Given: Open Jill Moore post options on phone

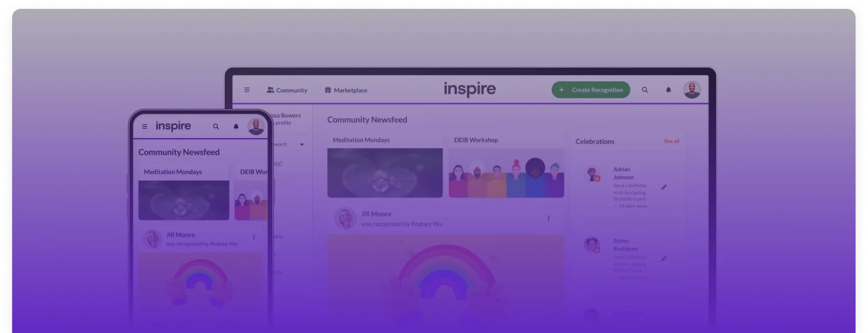Looking at the screenshot, I should 254,237.
